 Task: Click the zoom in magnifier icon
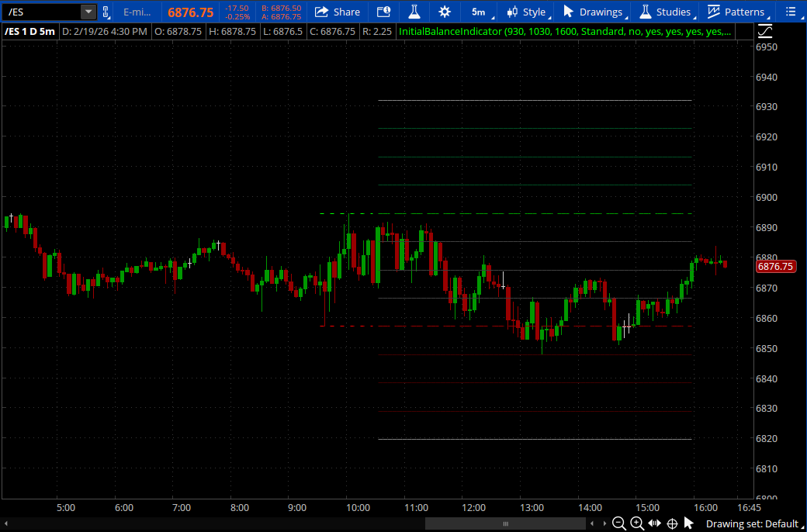point(637,523)
